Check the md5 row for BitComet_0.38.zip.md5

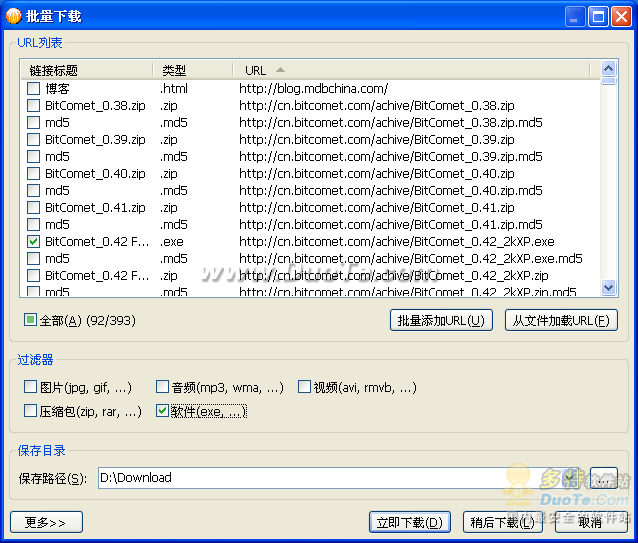tap(33, 122)
